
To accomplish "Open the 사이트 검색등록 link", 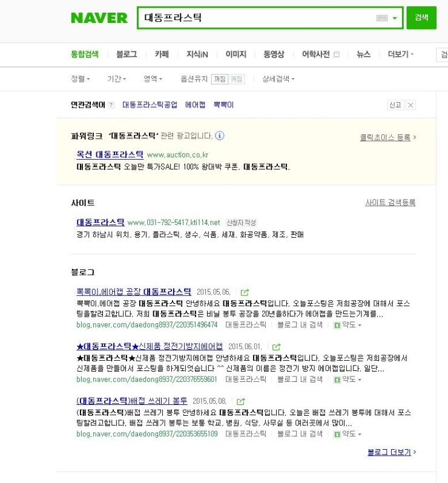I will pos(390,202).
